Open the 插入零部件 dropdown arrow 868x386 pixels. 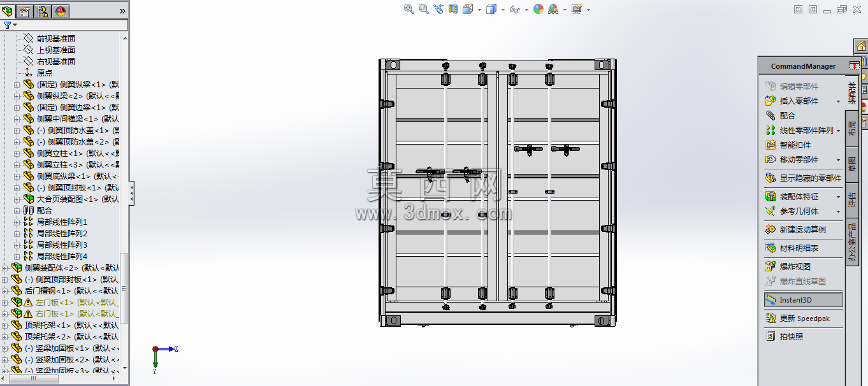[x=839, y=101]
